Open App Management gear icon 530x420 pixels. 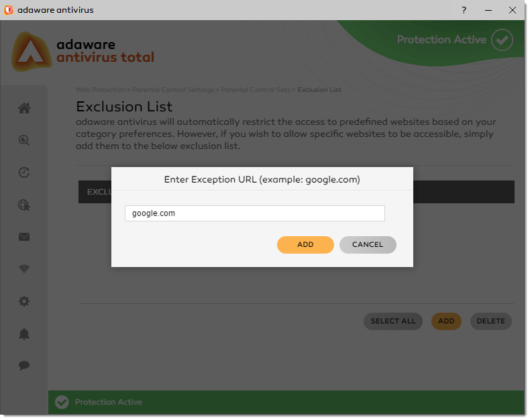[24, 301]
